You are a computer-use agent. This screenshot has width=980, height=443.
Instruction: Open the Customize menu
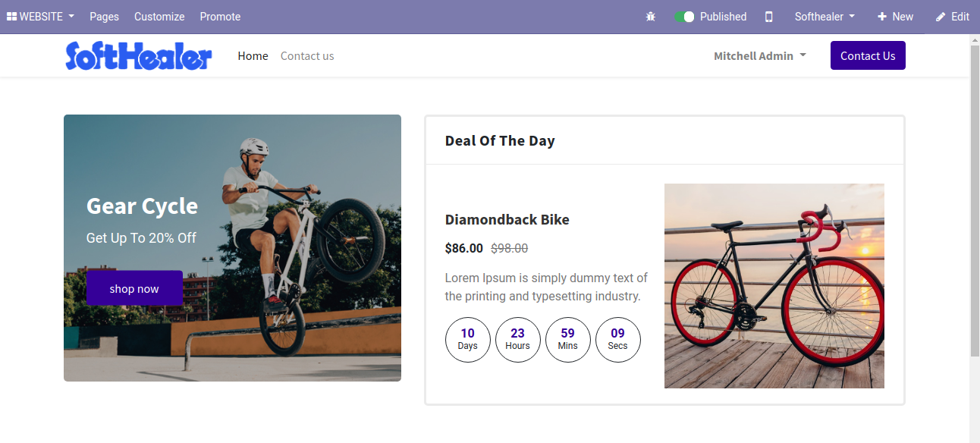tap(159, 17)
